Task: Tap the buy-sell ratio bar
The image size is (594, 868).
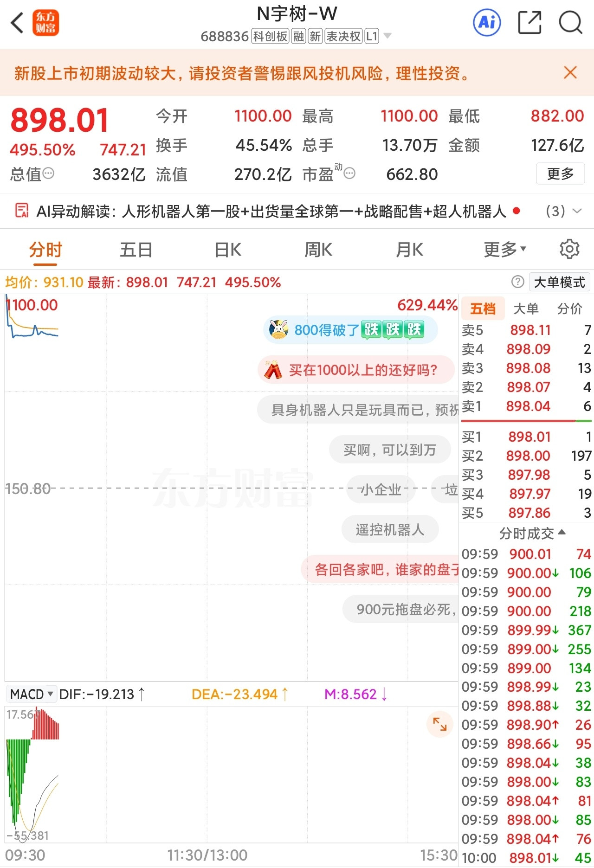Action: pos(526,421)
